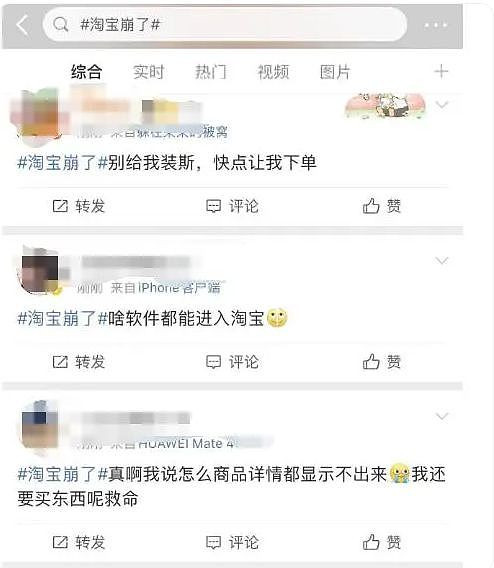
Task: Open the three-dot more options menu
Action: 436,25
